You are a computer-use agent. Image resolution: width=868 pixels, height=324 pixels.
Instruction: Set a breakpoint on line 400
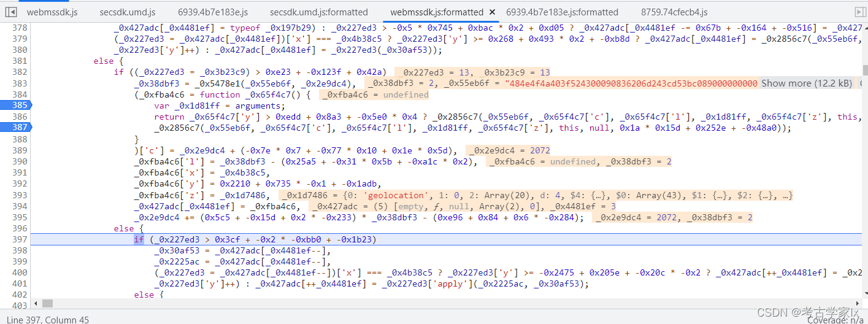[20, 272]
